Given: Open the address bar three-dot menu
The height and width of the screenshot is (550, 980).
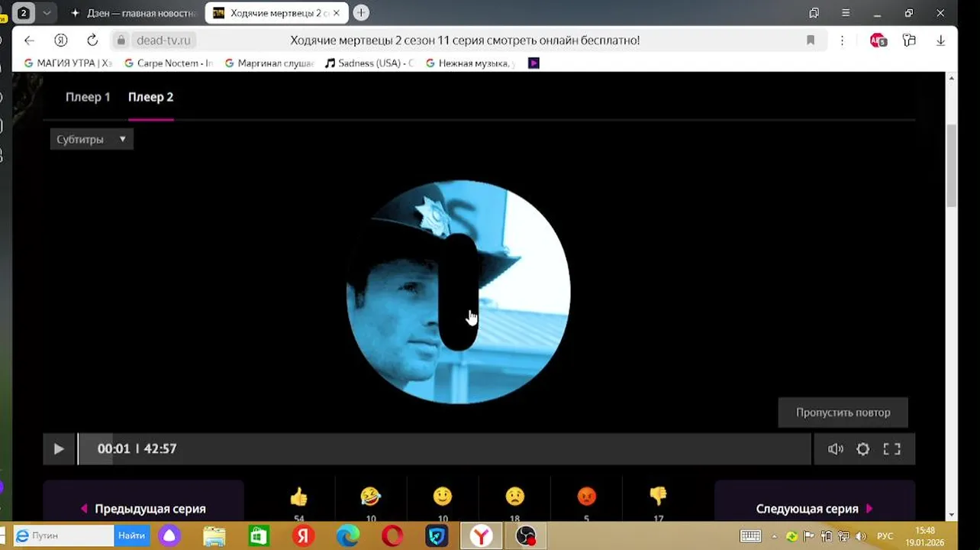Looking at the screenshot, I should 842,40.
